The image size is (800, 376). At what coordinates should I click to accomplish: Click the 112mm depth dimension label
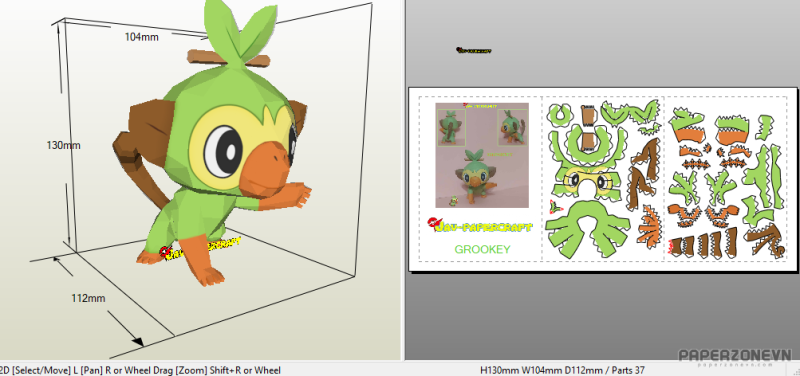[88, 298]
